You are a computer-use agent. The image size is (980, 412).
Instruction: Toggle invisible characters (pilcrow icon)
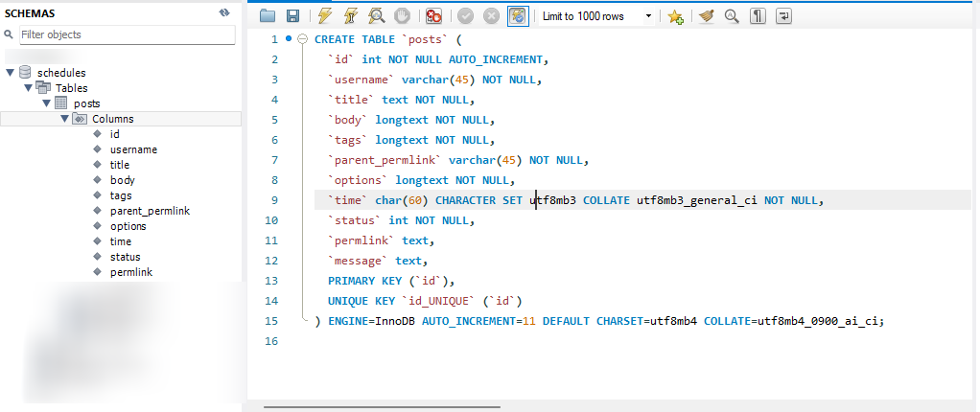pos(758,16)
